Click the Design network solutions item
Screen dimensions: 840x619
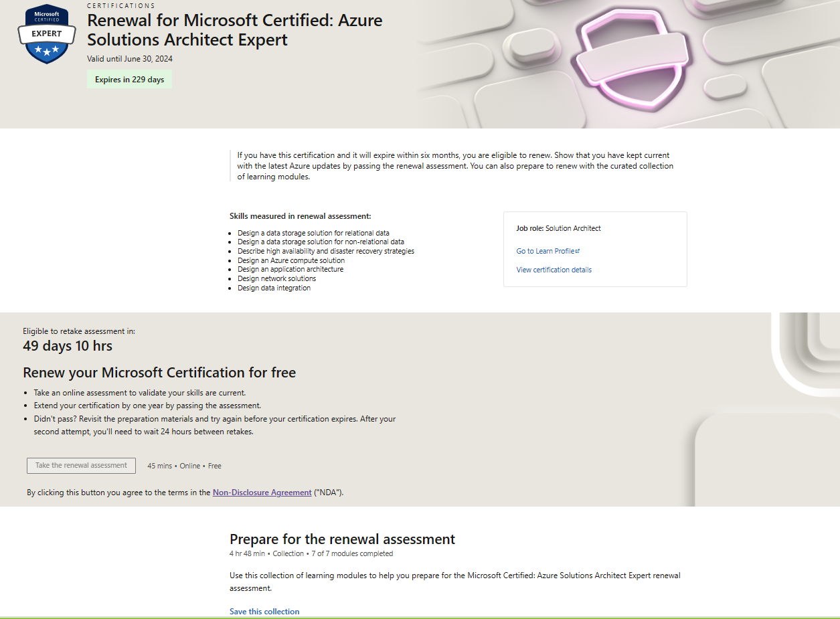pyautogui.click(x=276, y=278)
